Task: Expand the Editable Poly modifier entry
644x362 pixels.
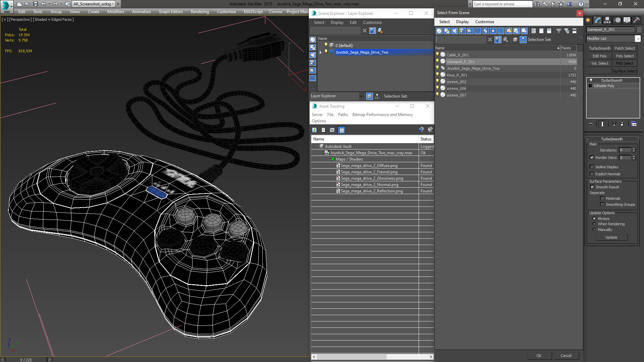Action: tap(590, 86)
